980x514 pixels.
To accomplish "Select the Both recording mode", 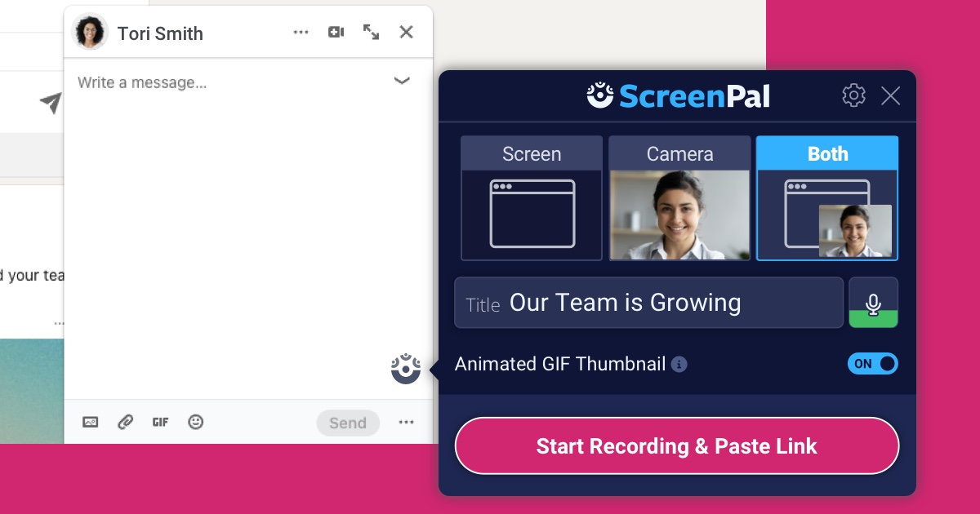I will point(827,198).
